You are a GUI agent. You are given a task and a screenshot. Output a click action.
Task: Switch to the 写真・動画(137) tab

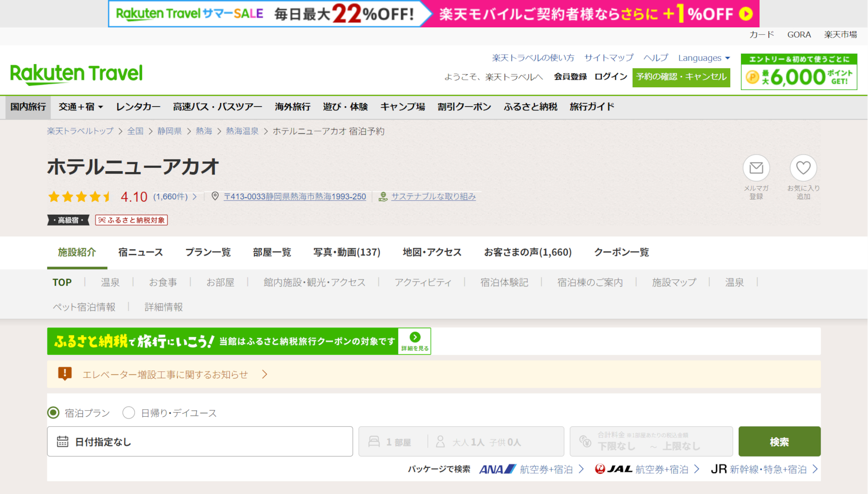[347, 252]
